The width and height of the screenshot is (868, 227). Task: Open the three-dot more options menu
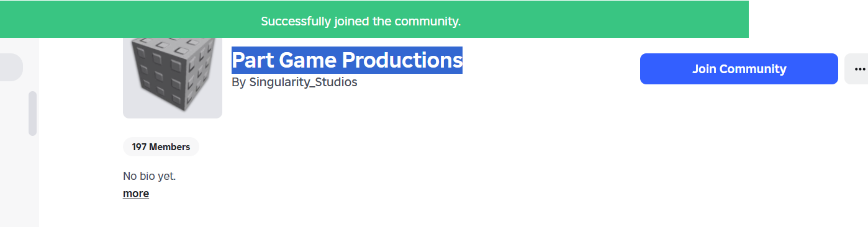pos(857,69)
